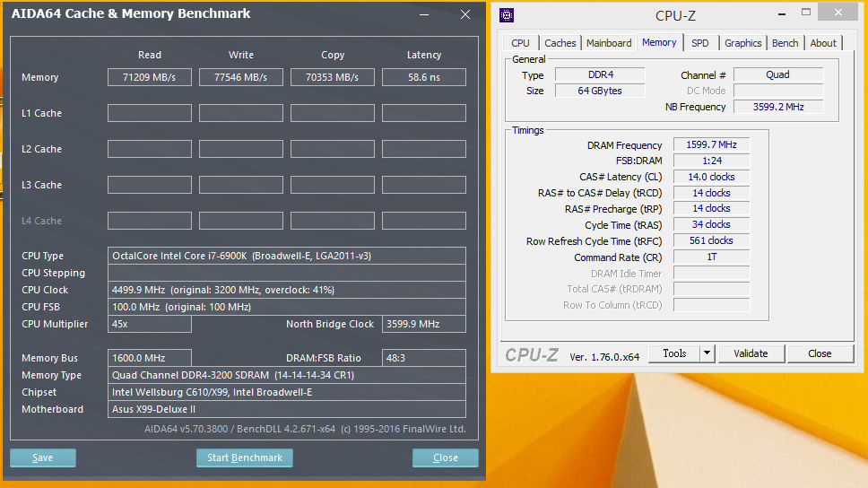Image resolution: width=868 pixels, height=488 pixels.
Task: Click the Type value DDR4 in CPU-Z
Action: 600,74
